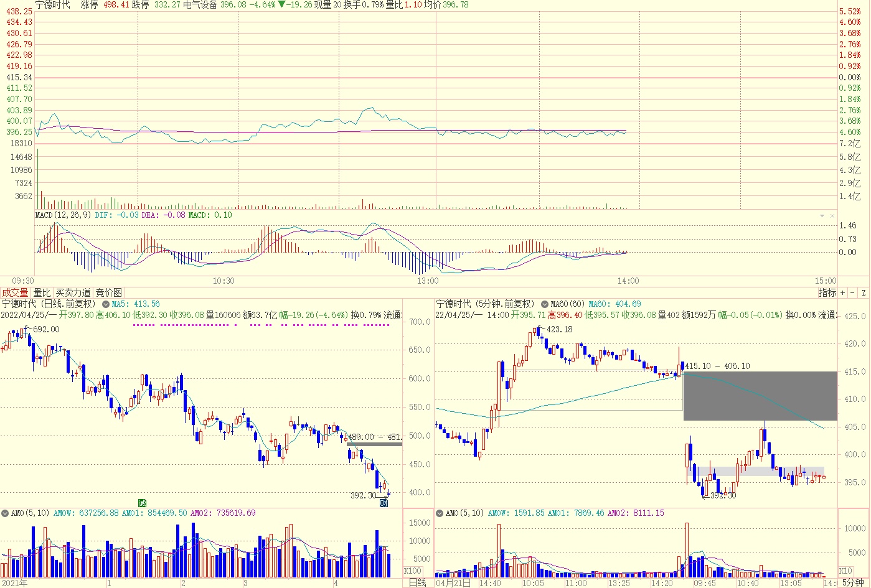Click the MACD(12,26,9) indicator title
The image size is (871, 588).
pos(63,215)
